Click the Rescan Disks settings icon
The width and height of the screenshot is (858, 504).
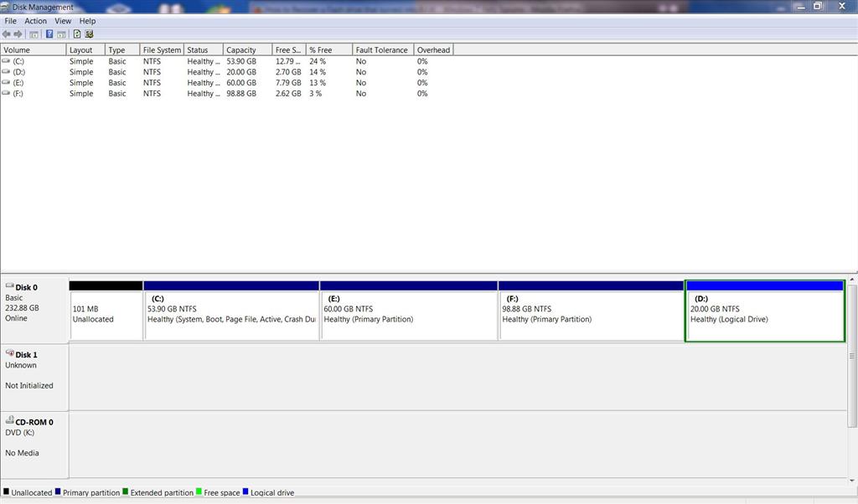click(89, 33)
